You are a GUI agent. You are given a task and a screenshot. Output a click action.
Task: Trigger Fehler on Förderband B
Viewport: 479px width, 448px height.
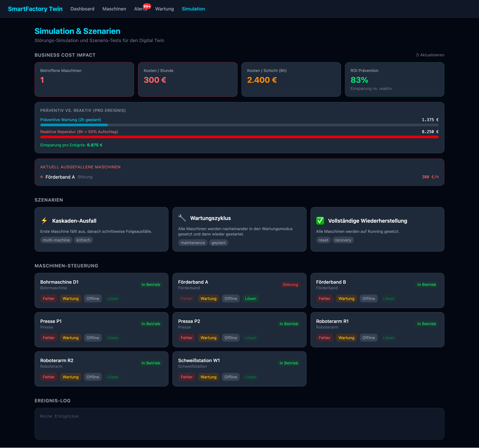point(324,298)
